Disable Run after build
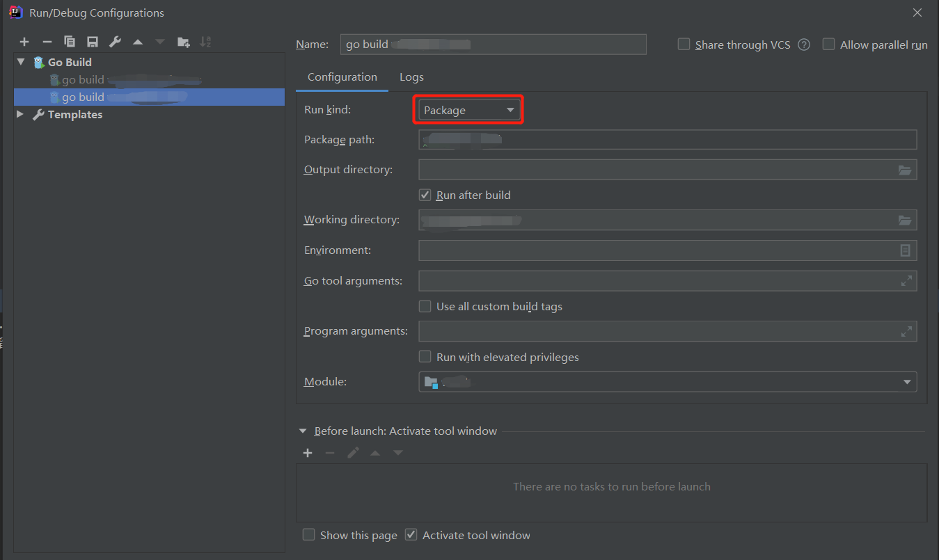 pos(425,195)
